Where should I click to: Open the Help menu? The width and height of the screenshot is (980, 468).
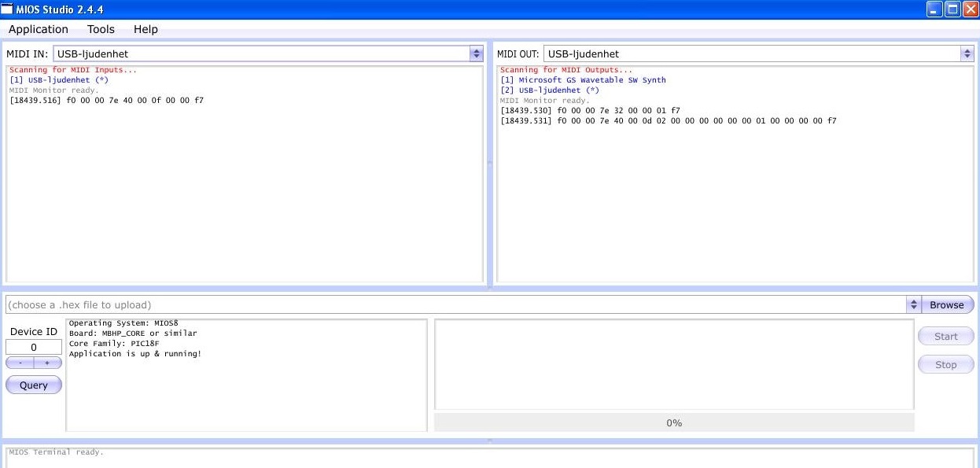(146, 29)
